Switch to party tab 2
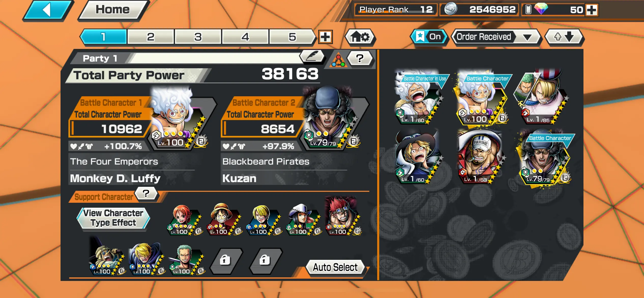The image size is (644, 298). pyautogui.click(x=151, y=37)
